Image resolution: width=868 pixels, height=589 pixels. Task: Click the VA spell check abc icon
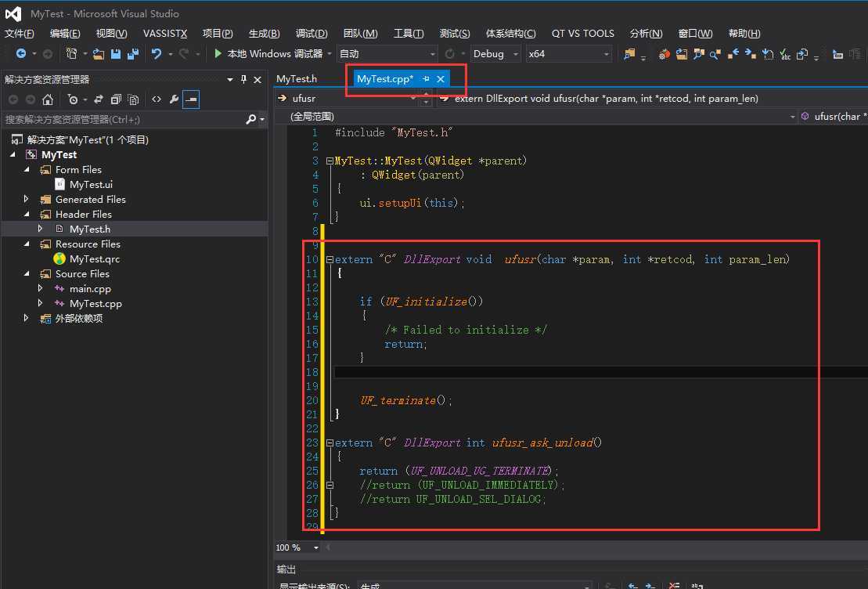[785, 54]
